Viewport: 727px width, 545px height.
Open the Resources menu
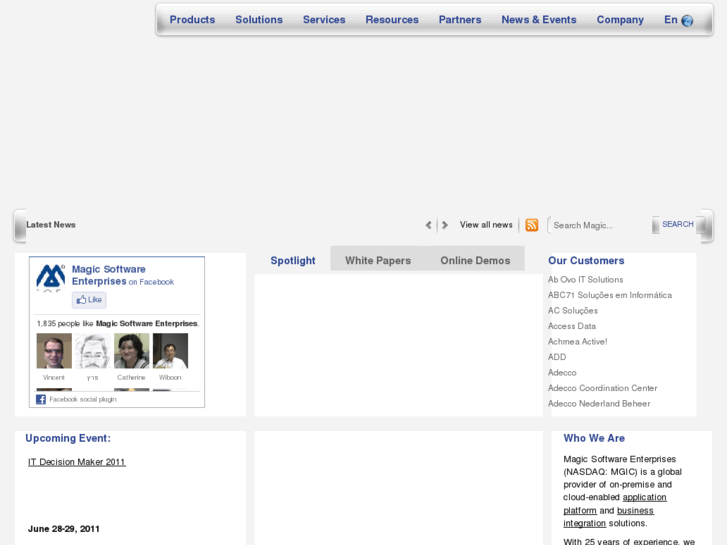tap(392, 20)
